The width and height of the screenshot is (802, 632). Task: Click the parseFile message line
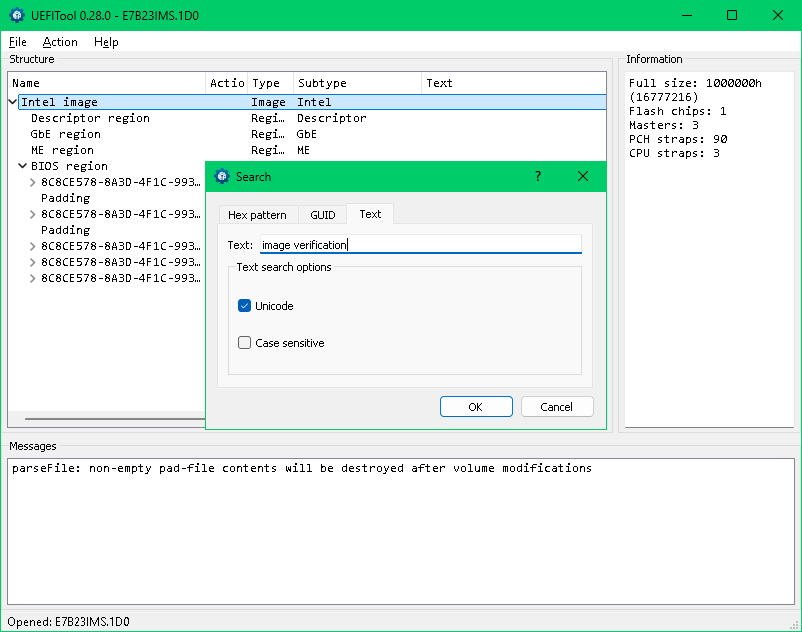coord(302,468)
